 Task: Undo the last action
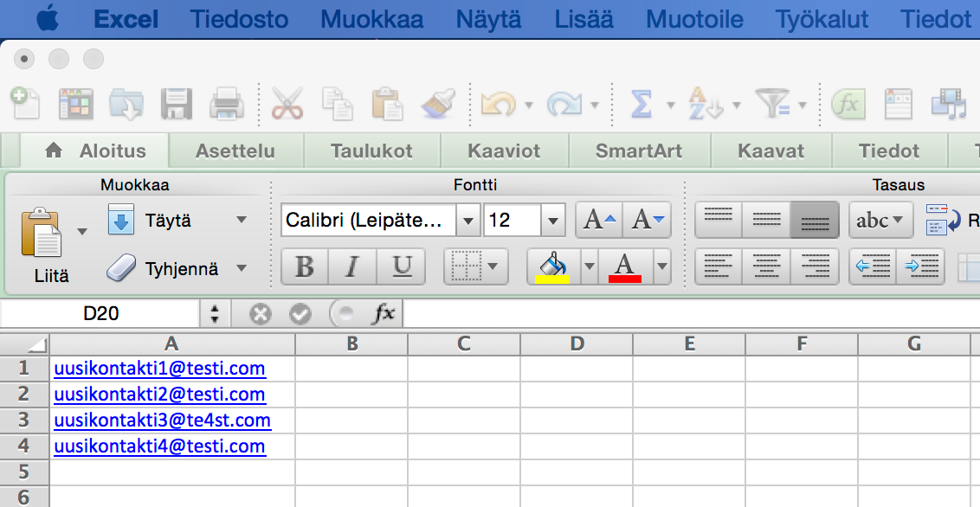tap(498, 104)
